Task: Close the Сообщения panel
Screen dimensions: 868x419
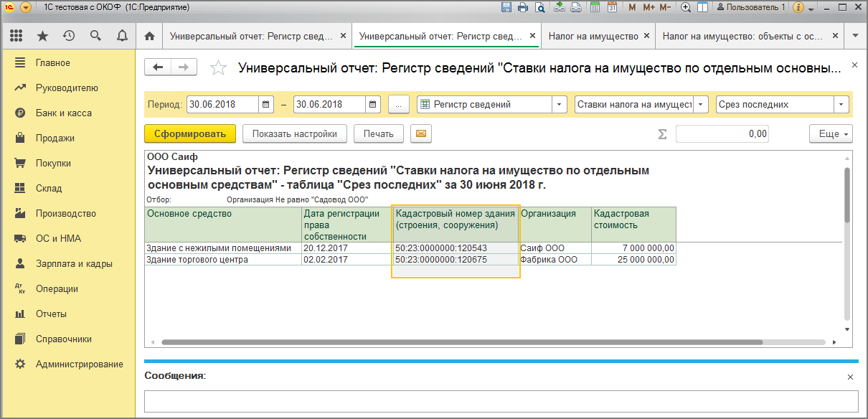Action: point(851,377)
